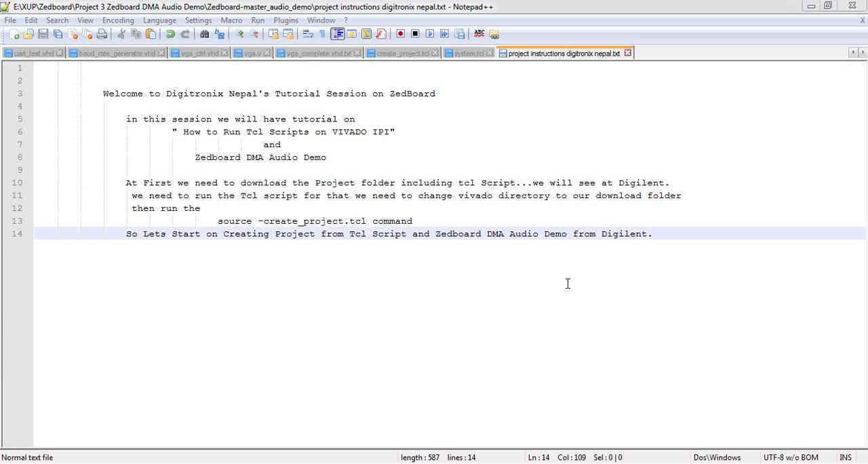This screenshot has height=464, width=868.
Task: Click the Paste clipboard icon
Action: click(x=151, y=34)
